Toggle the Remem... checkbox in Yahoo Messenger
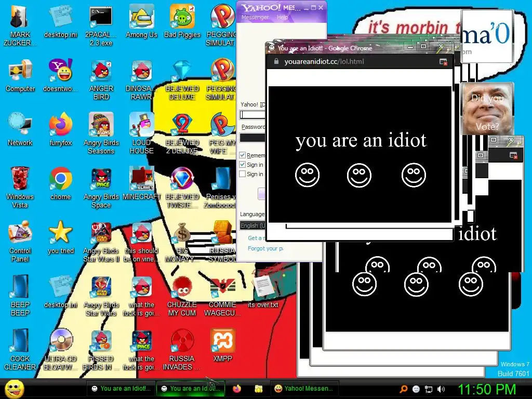 point(242,155)
